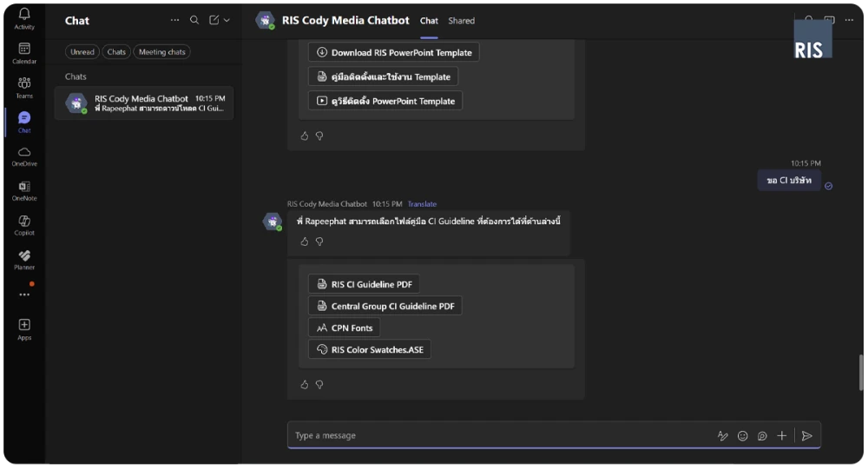The width and height of the screenshot is (868, 470).
Task: Dislike the CI file list card
Action: pyautogui.click(x=319, y=385)
